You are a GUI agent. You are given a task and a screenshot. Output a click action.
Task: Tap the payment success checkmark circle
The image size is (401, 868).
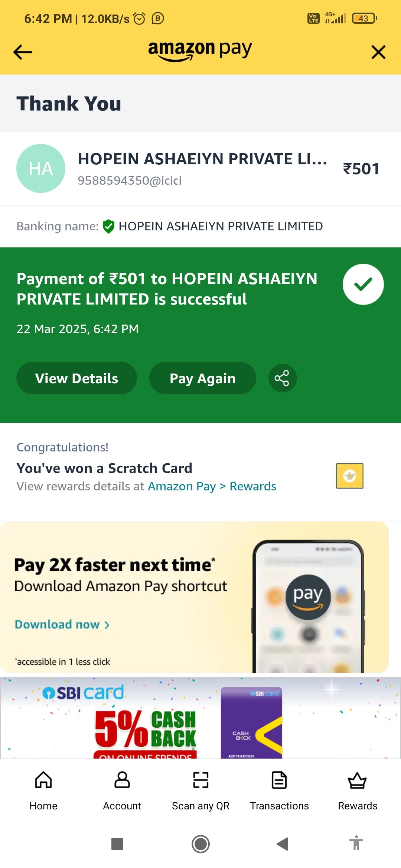363,285
